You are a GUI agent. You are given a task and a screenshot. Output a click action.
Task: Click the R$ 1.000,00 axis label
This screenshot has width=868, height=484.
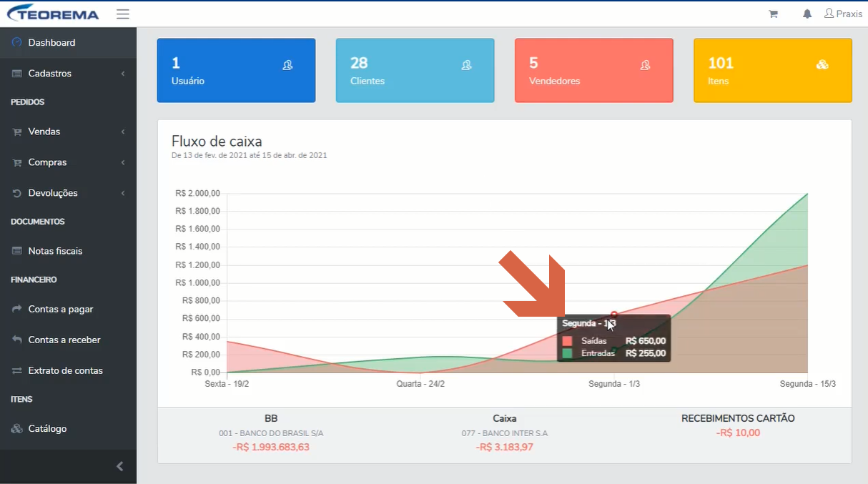(197, 283)
